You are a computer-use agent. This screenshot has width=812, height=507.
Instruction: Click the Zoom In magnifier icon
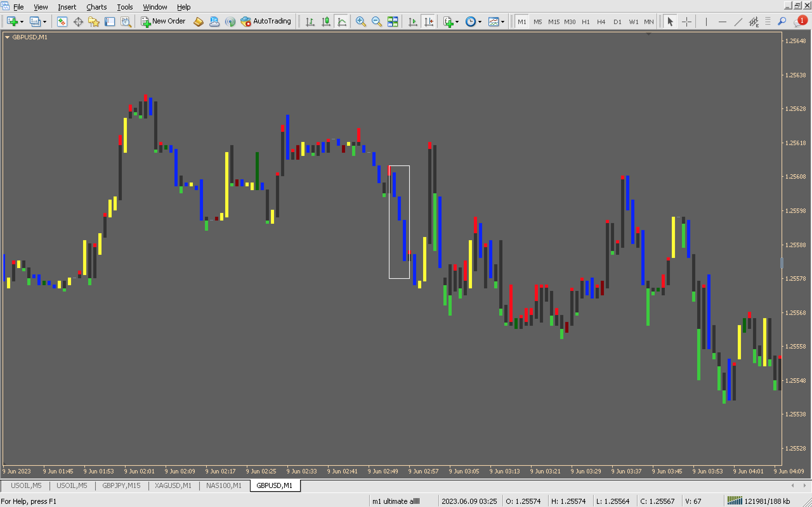click(360, 22)
